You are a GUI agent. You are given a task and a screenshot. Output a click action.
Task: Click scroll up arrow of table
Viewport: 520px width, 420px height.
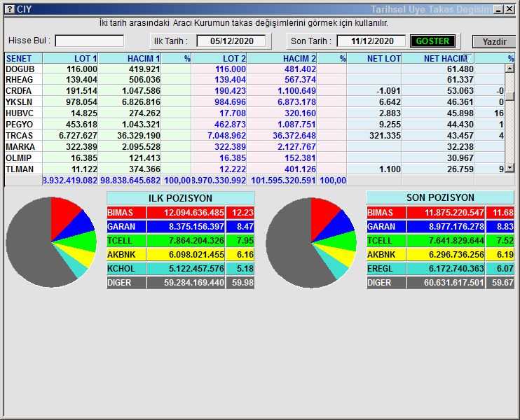tap(509, 68)
